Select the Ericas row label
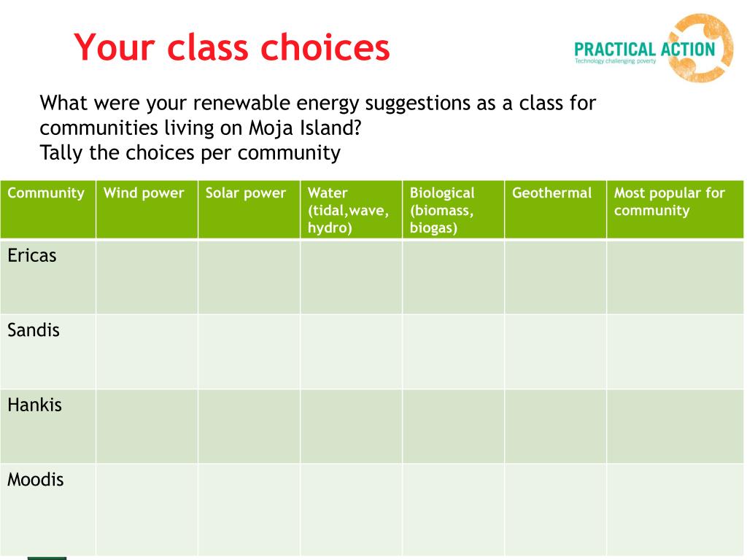Viewport: 747px width, 560px height. (32, 256)
